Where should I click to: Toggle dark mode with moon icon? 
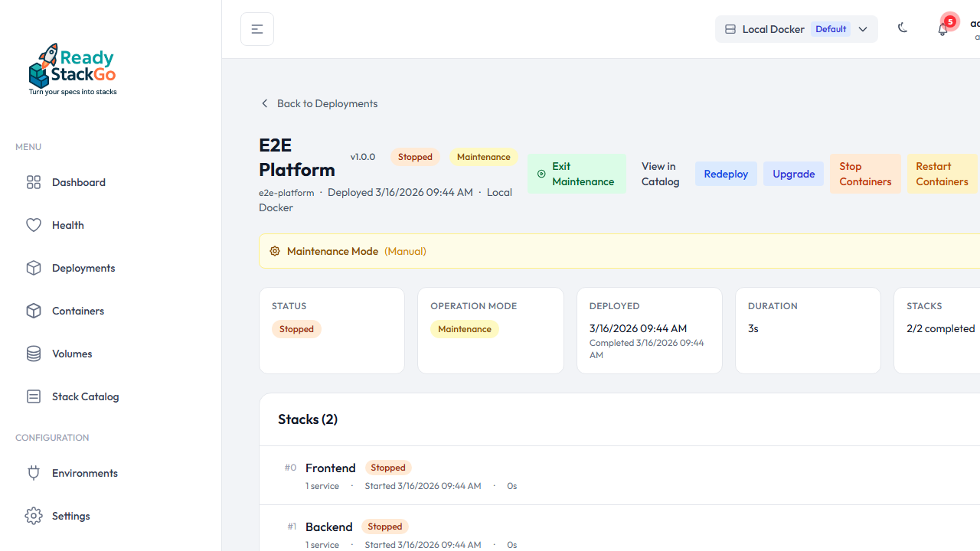903,28
